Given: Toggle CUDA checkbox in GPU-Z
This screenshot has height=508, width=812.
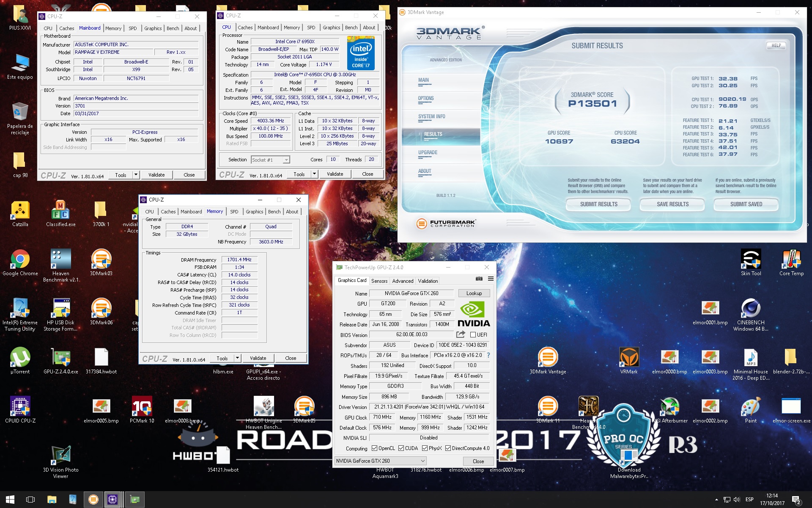Looking at the screenshot, I should coord(401,448).
